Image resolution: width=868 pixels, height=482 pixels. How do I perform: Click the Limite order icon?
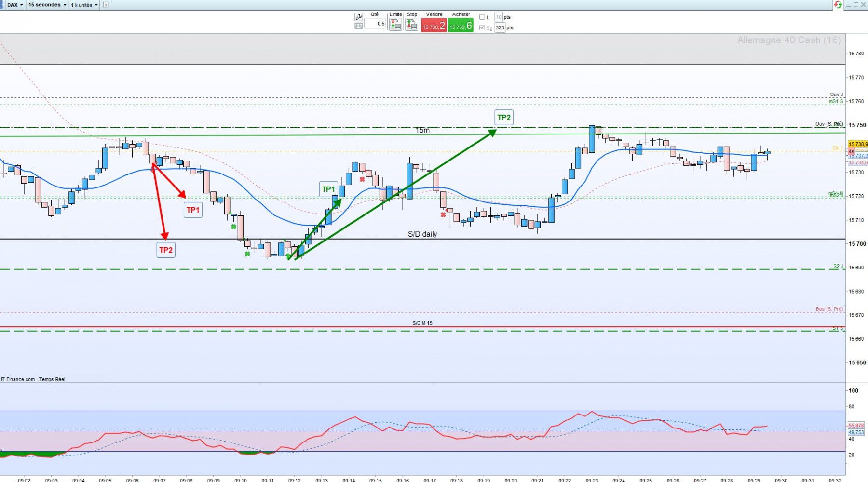point(395,25)
